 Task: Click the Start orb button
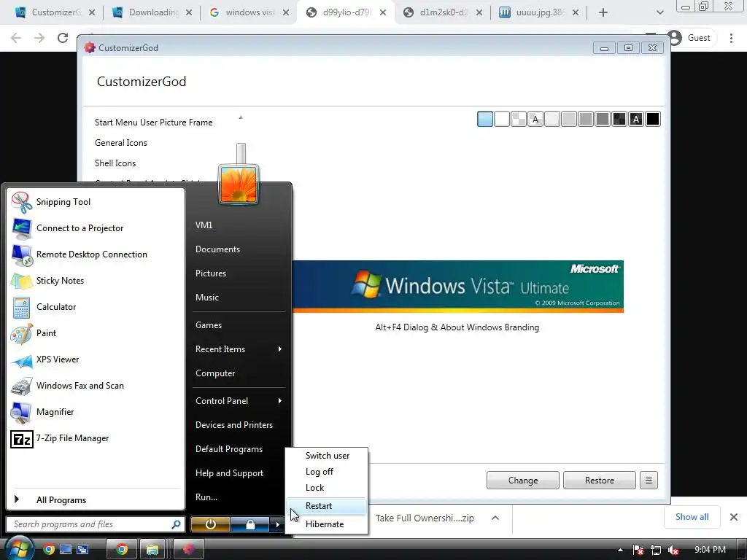18,548
